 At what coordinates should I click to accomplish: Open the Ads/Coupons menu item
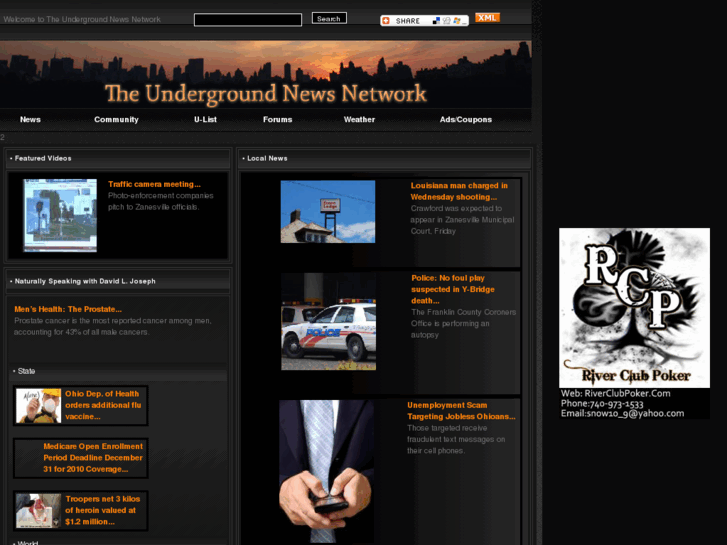point(466,119)
